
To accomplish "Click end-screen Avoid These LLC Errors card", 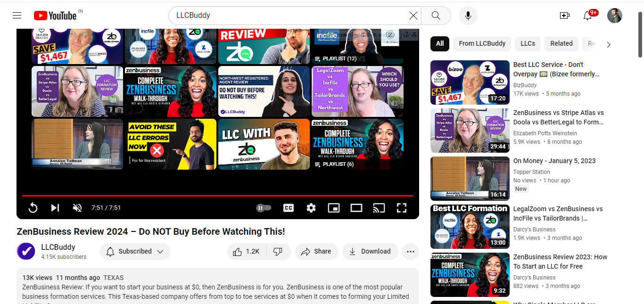I will pos(171,144).
